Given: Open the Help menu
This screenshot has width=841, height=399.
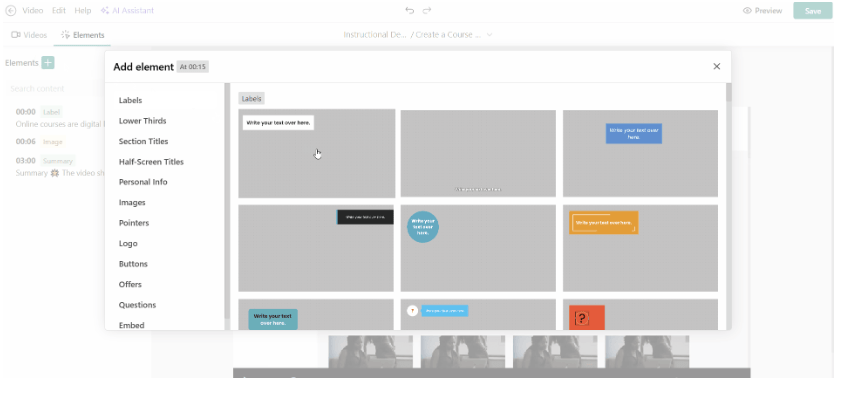Looking at the screenshot, I should click(83, 10).
